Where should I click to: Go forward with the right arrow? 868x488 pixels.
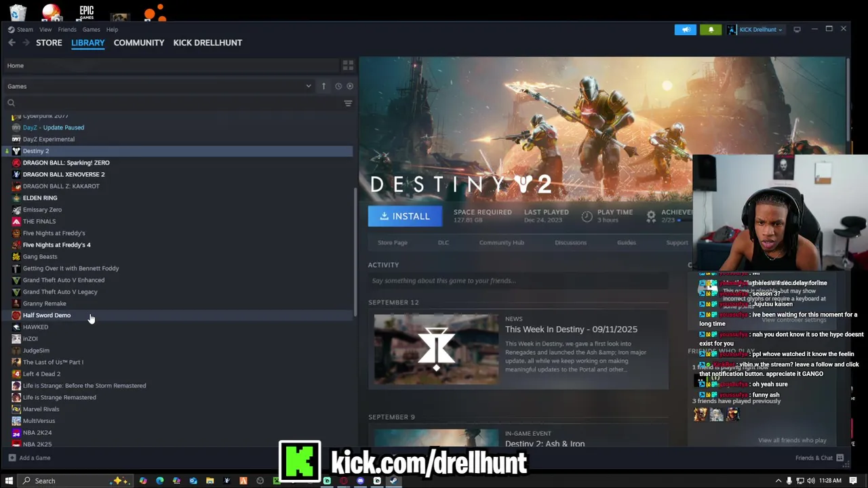pyautogui.click(x=26, y=43)
